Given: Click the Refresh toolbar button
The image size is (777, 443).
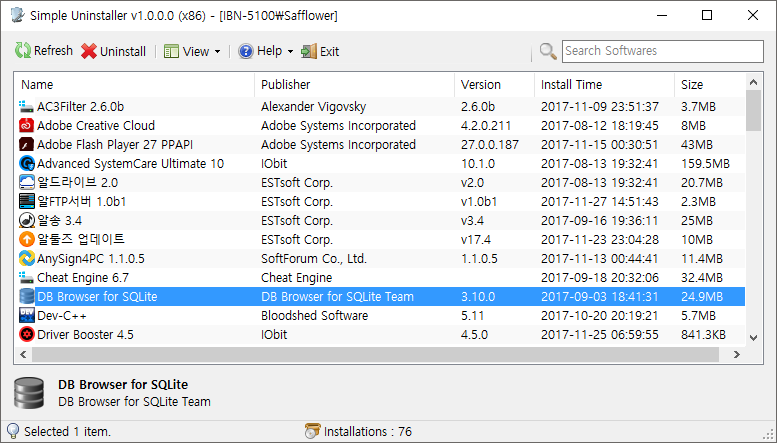Looking at the screenshot, I should 44,51.
